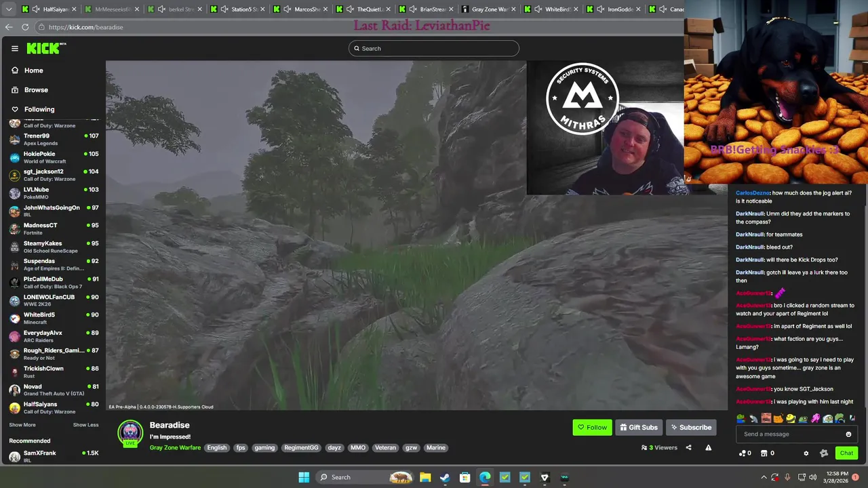Open the emoji picker in the chat box
This screenshot has height=488, width=868.
pos(848,434)
